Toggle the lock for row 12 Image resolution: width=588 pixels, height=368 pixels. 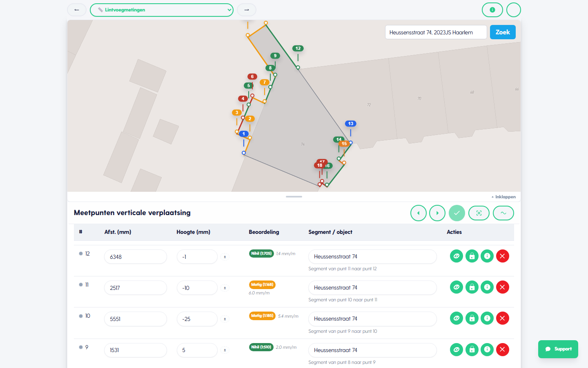pos(472,256)
